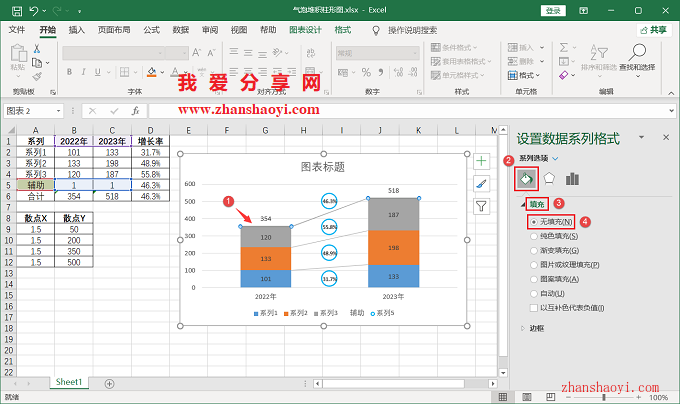Click the Sign in (登录) button
This screenshot has width=680, height=404.
point(553,11)
